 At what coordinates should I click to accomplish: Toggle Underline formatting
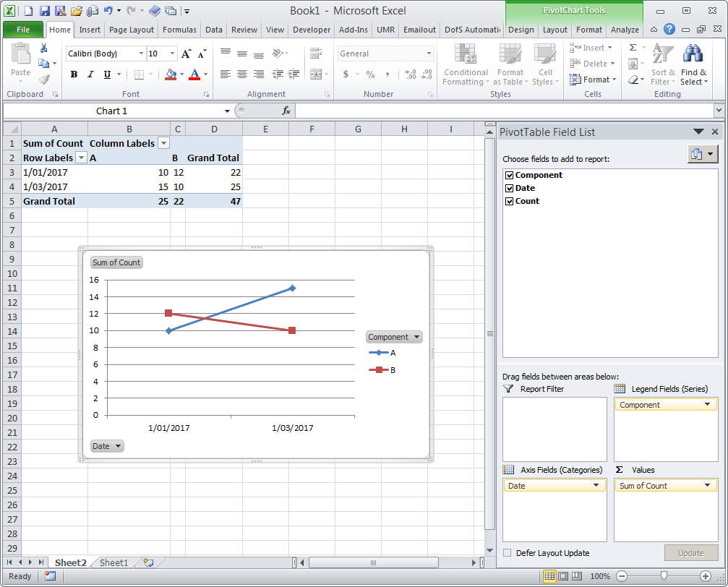(107, 74)
